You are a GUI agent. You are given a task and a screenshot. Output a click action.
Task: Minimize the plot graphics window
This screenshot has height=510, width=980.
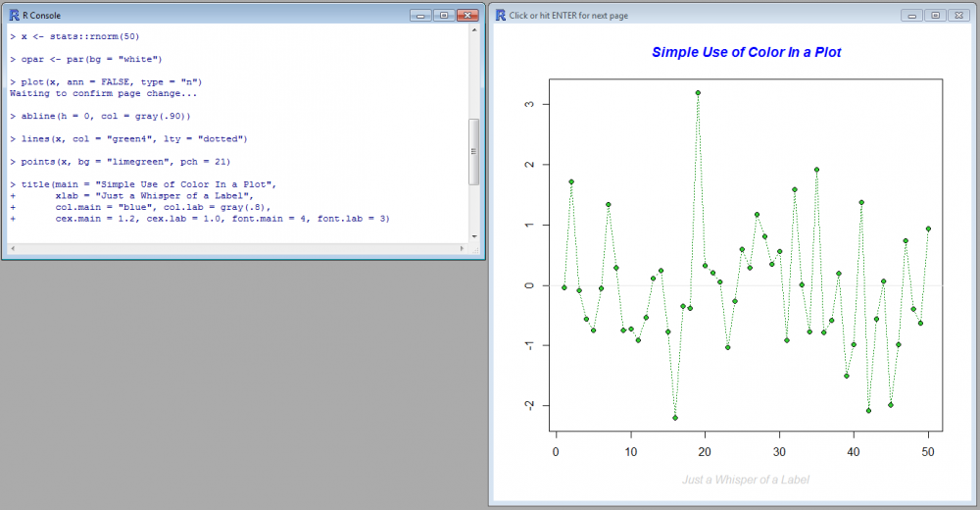click(912, 16)
